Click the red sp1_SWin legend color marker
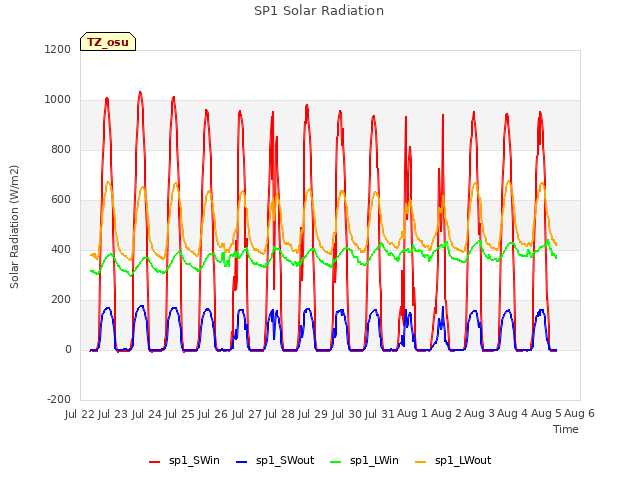Screen dimensions: 640x480 pos(155,462)
